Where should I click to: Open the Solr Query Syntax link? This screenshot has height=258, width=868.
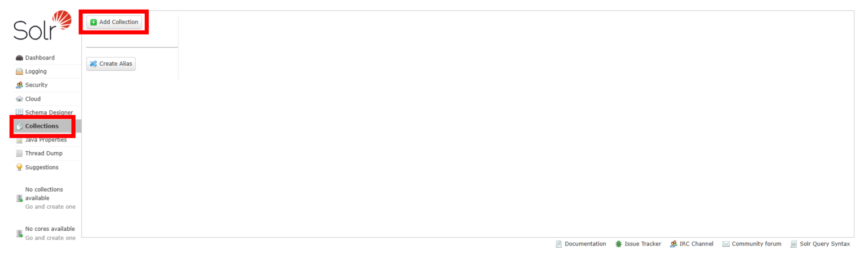pos(824,244)
